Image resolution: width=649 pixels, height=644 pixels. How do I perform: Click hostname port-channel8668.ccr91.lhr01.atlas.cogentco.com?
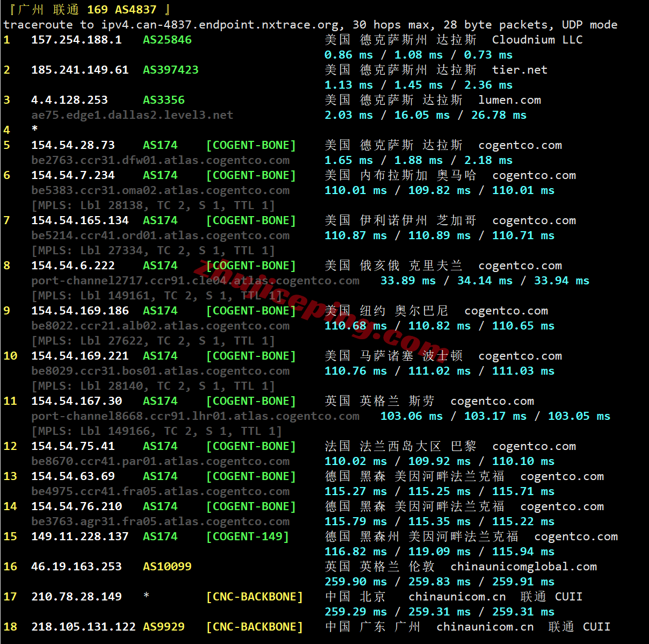pos(195,416)
